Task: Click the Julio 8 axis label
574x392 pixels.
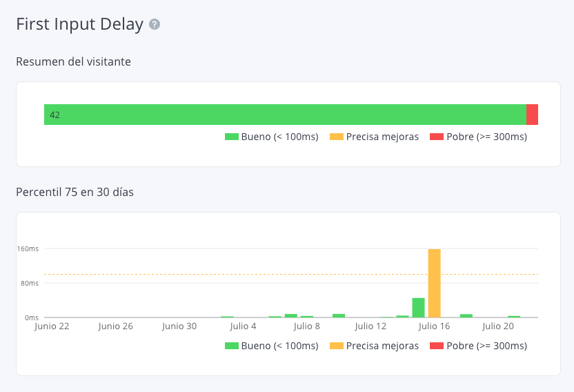Action: tap(307, 326)
